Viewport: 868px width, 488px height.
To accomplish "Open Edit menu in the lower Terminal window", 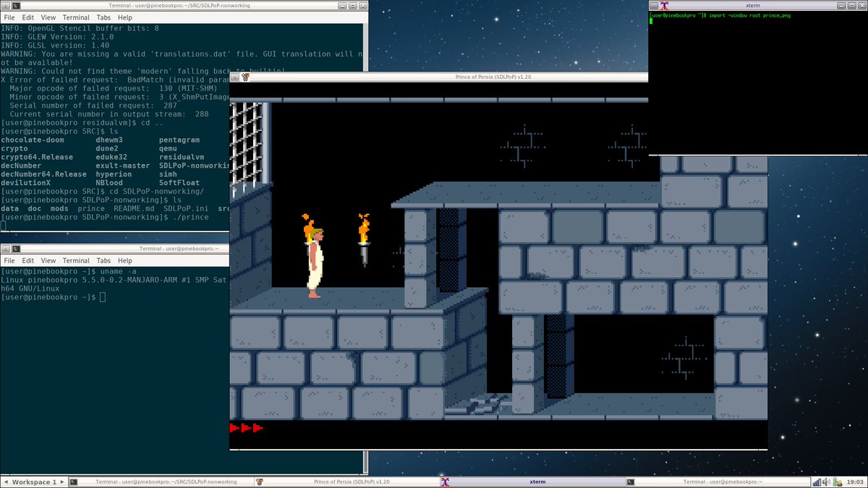I will point(29,260).
